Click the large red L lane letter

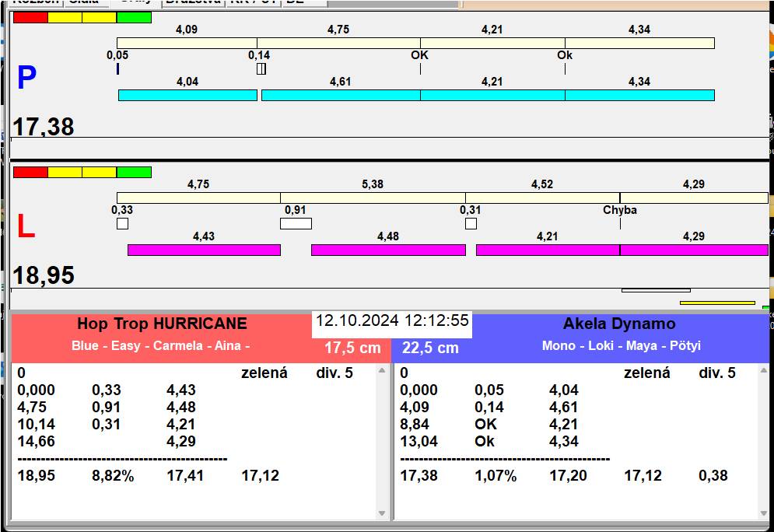[26, 226]
